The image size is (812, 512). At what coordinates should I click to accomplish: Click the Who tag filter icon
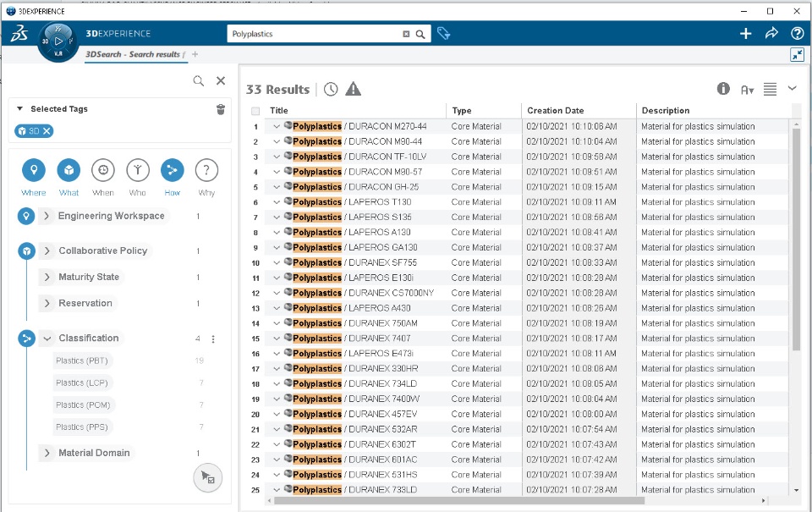click(x=137, y=170)
